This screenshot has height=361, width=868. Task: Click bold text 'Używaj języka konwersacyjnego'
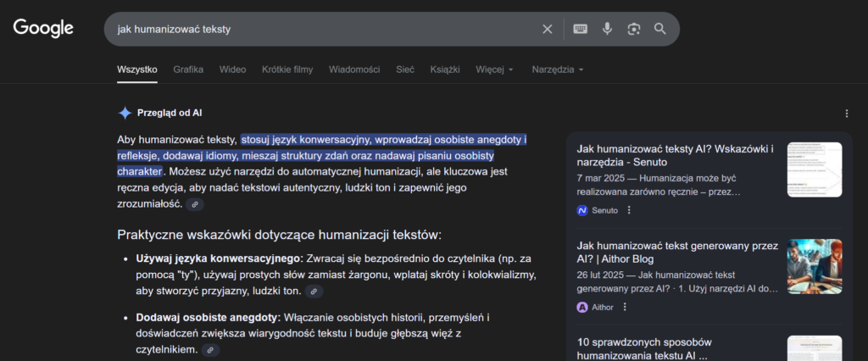coord(220,258)
